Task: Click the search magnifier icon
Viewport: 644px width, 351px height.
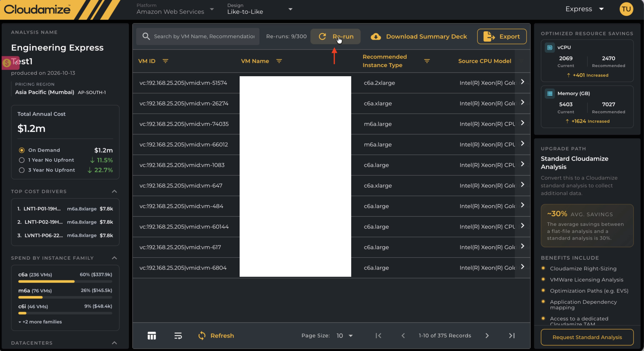Action: click(x=146, y=36)
